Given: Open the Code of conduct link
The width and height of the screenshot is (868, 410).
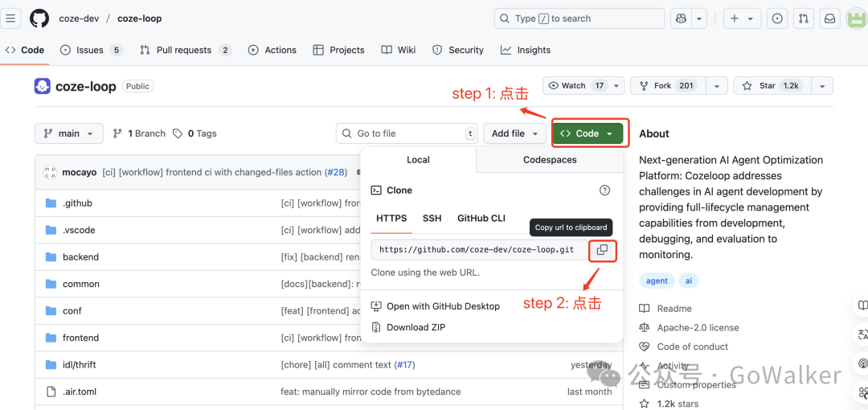Looking at the screenshot, I should [684, 346].
